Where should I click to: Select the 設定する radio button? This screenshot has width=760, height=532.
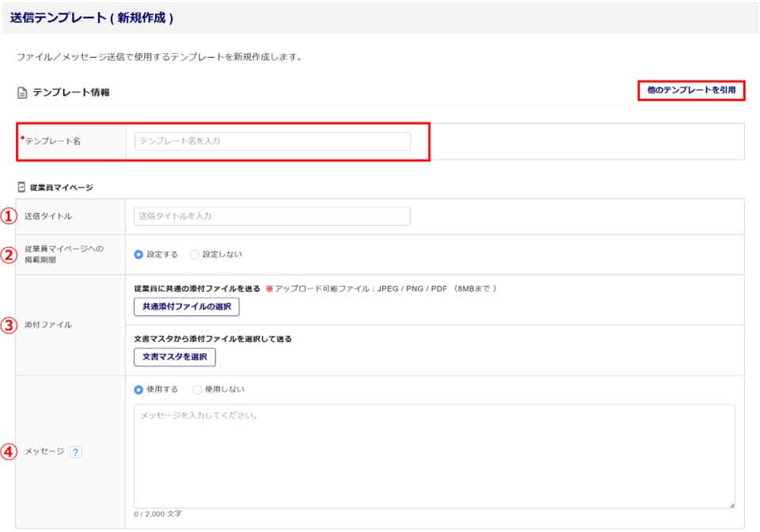click(x=139, y=254)
